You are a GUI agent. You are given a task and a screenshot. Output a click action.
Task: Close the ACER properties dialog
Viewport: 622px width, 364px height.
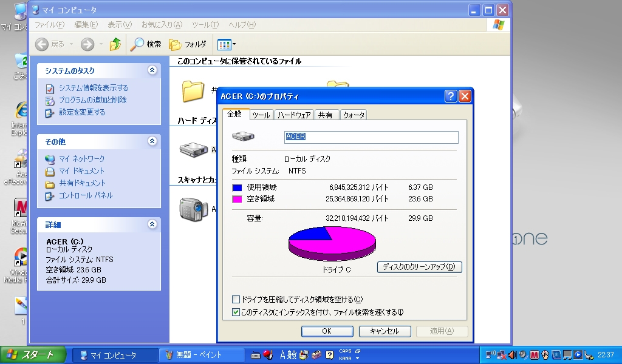click(465, 96)
